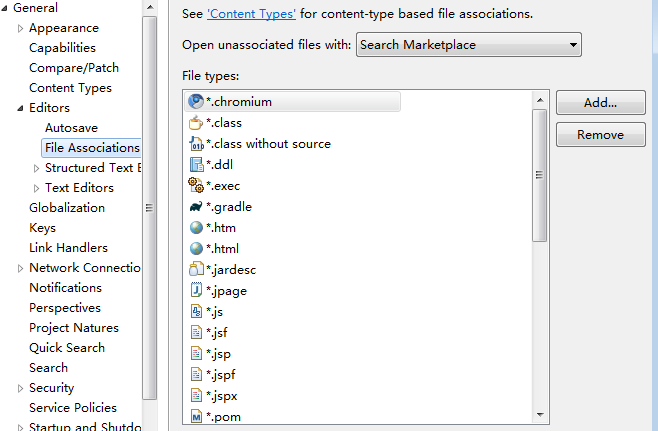Expand the Appearance tree node
The width and height of the screenshot is (658, 431).
pos(20,28)
